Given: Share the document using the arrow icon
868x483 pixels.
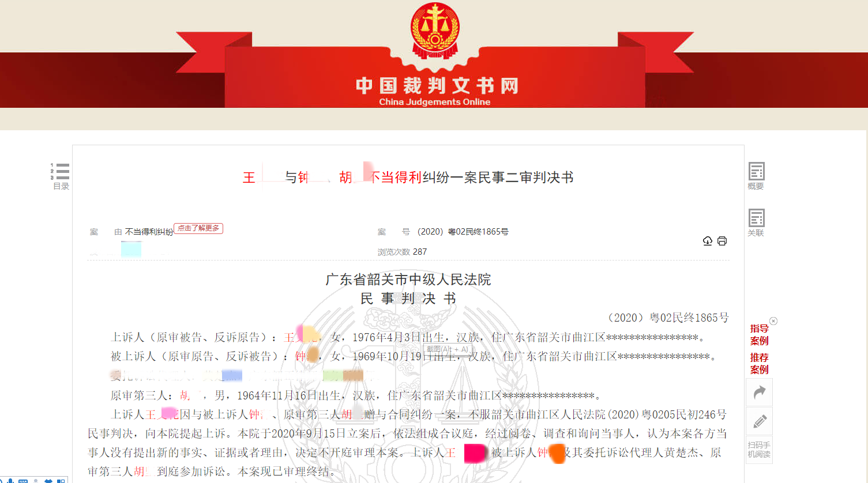Looking at the screenshot, I should click(760, 393).
